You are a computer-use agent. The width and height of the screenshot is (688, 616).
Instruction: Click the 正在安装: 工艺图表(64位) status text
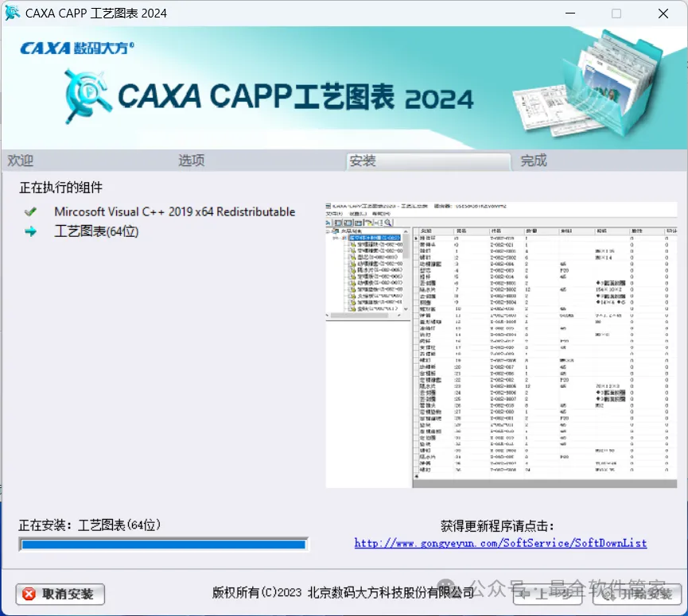click(90, 525)
